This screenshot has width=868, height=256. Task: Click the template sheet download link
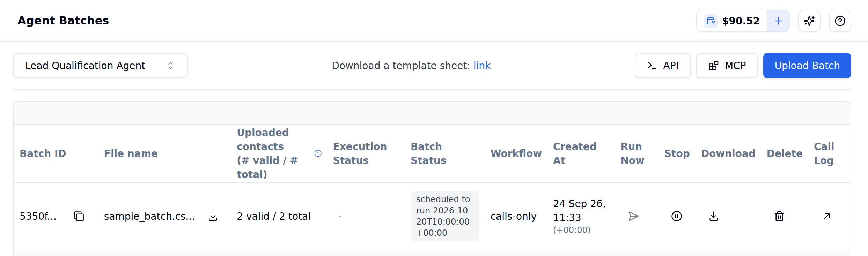click(x=482, y=66)
